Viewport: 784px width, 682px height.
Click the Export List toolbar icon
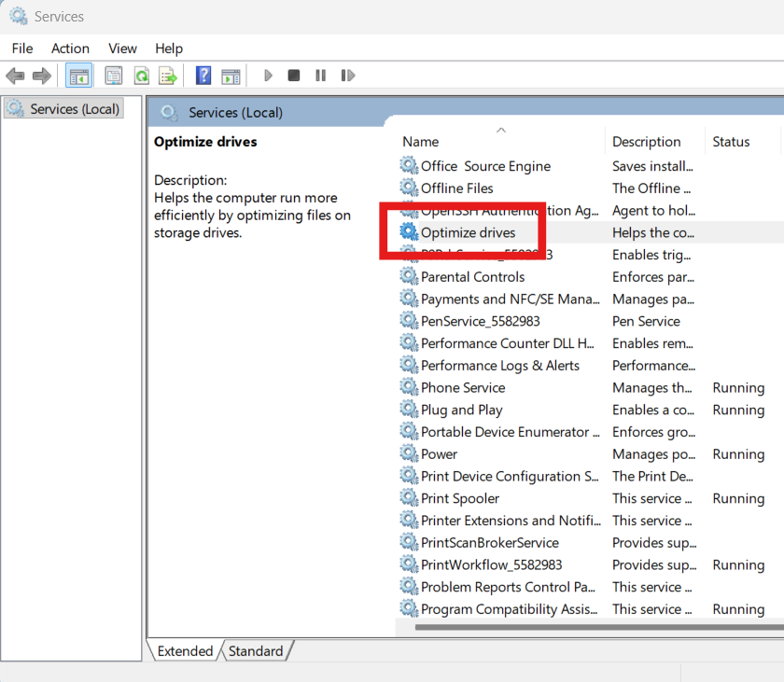coord(170,76)
